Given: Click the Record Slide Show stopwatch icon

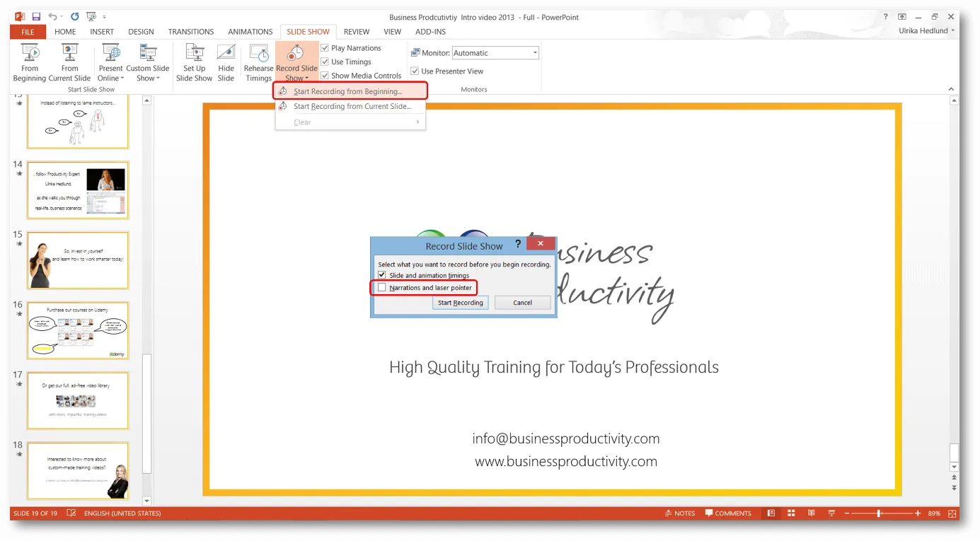Looking at the screenshot, I should click(296, 53).
